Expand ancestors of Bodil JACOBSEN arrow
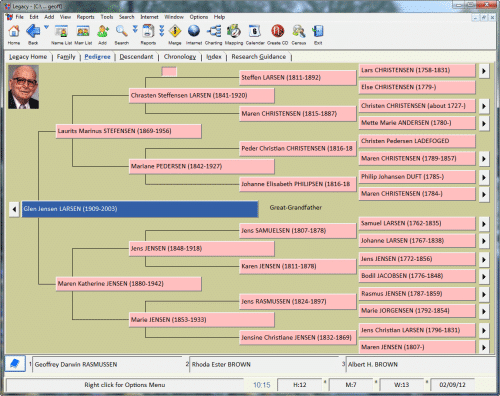 click(x=484, y=276)
